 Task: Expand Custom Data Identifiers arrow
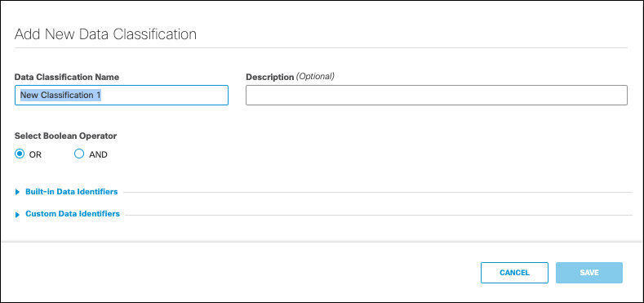coord(17,215)
